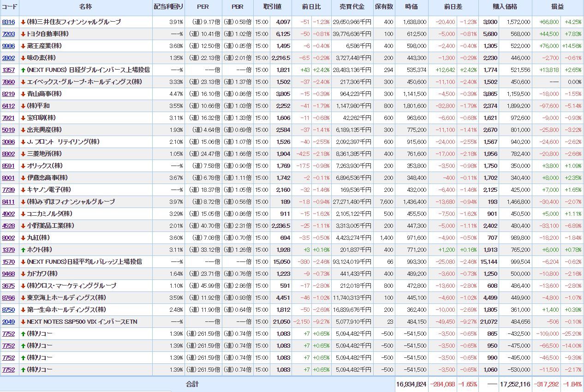Open stock code 8316 link
584x392 pixels.
[x=8, y=22]
